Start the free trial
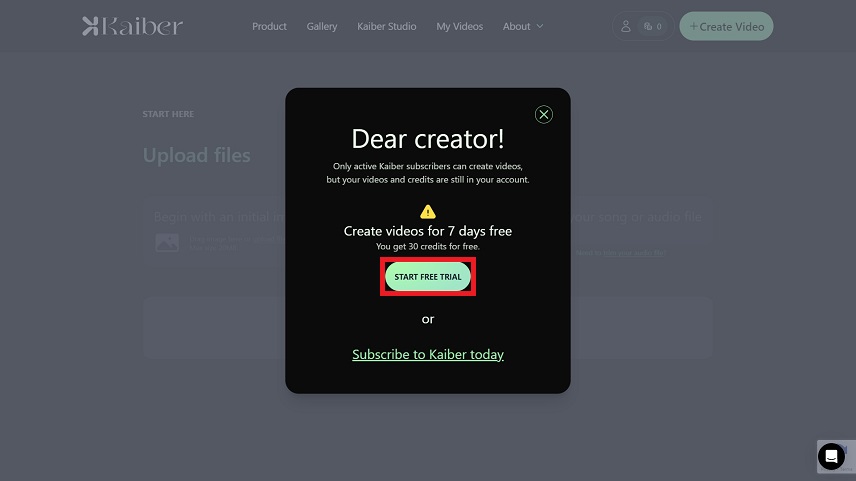The width and height of the screenshot is (856, 481). (x=427, y=277)
